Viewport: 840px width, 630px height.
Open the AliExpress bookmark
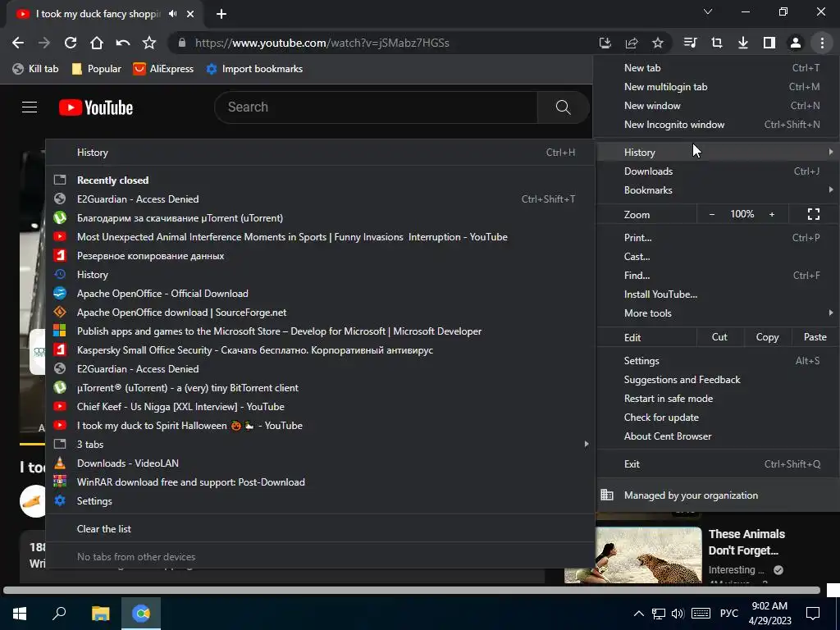coord(163,69)
